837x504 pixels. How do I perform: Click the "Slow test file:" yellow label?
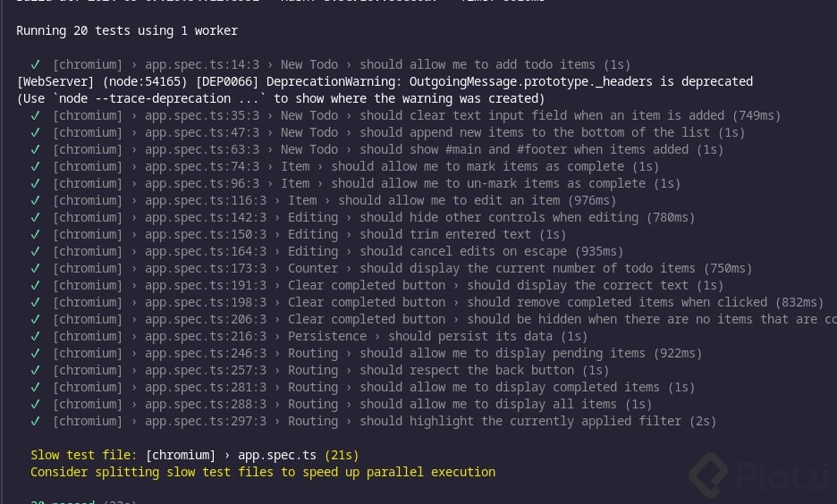pyautogui.click(x=84, y=455)
